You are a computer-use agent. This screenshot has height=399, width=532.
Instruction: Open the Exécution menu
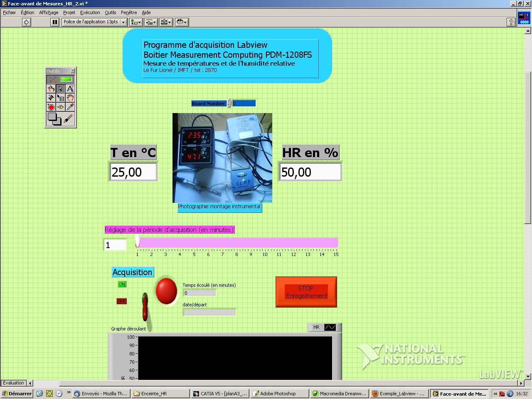coord(90,12)
